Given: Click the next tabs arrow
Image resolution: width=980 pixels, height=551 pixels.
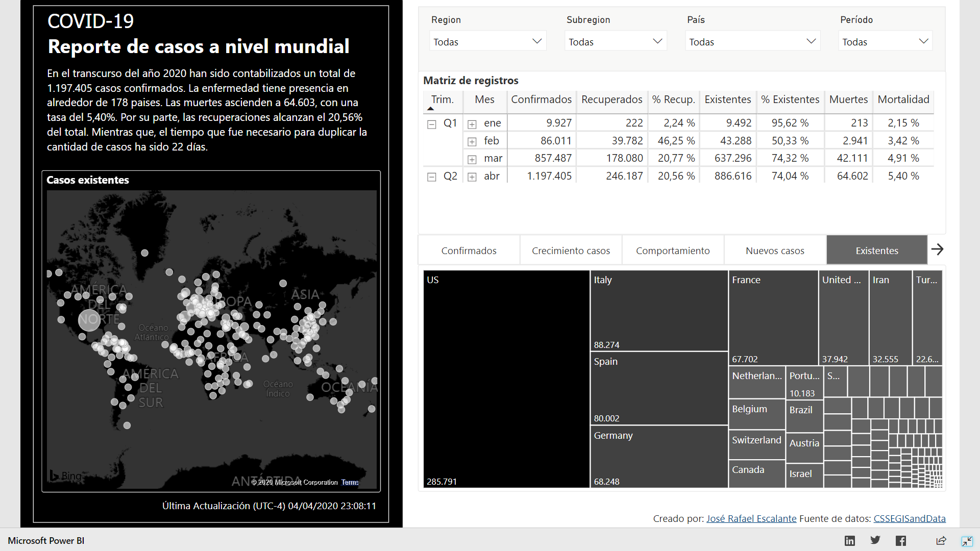Looking at the screenshot, I should point(937,249).
